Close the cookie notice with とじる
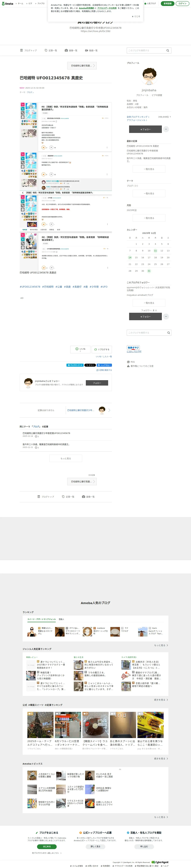The width and height of the screenshot is (191, 868). point(136,16)
